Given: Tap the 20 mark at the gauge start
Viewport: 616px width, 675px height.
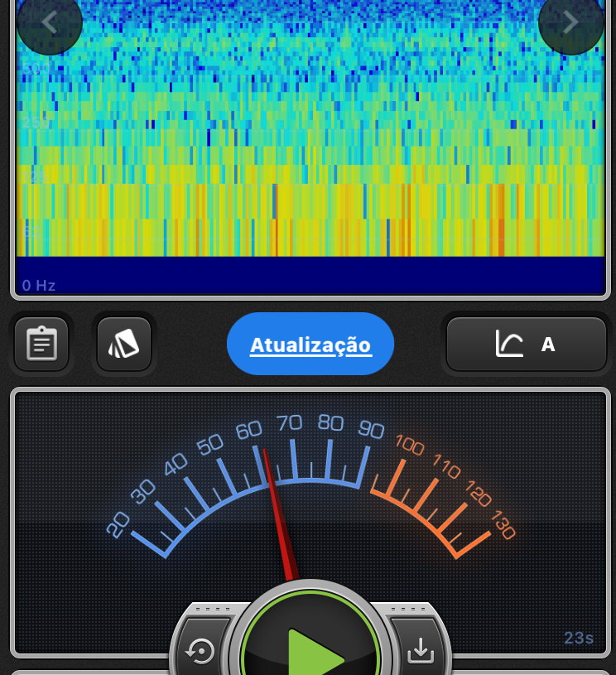Looking at the screenshot, I should tap(118, 523).
